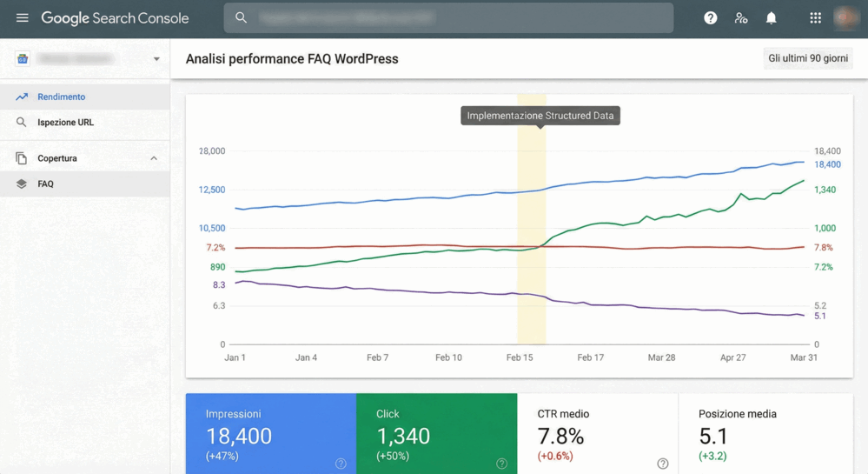Open users and settings icon
Screen dimensions: 868x474
(740, 18)
